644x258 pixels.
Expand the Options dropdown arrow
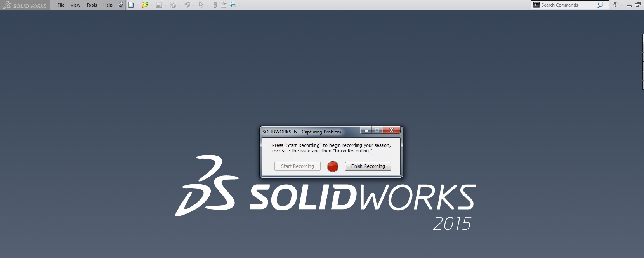240,5
